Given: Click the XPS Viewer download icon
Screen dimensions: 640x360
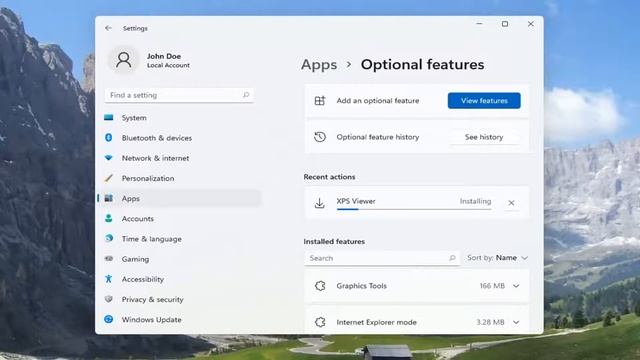Looking at the screenshot, I should (320, 203).
